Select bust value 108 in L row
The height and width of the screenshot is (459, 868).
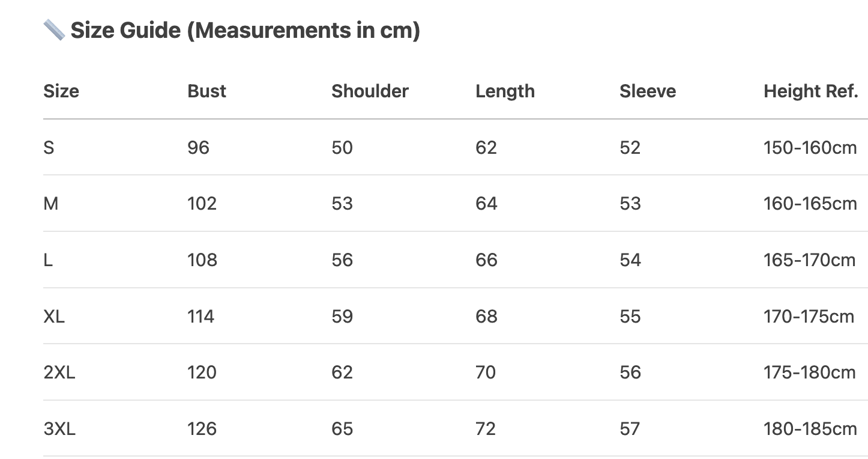click(202, 260)
